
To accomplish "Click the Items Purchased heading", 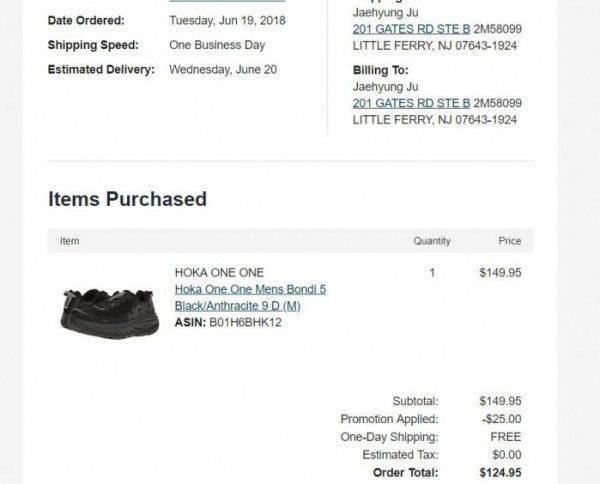I will [127, 199].
